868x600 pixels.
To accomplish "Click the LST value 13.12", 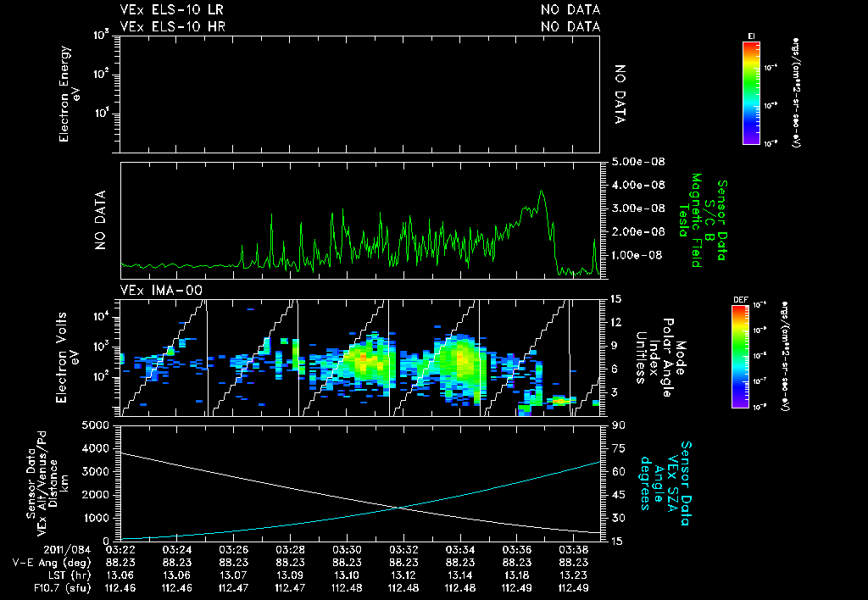I will (x=403, y=575).
